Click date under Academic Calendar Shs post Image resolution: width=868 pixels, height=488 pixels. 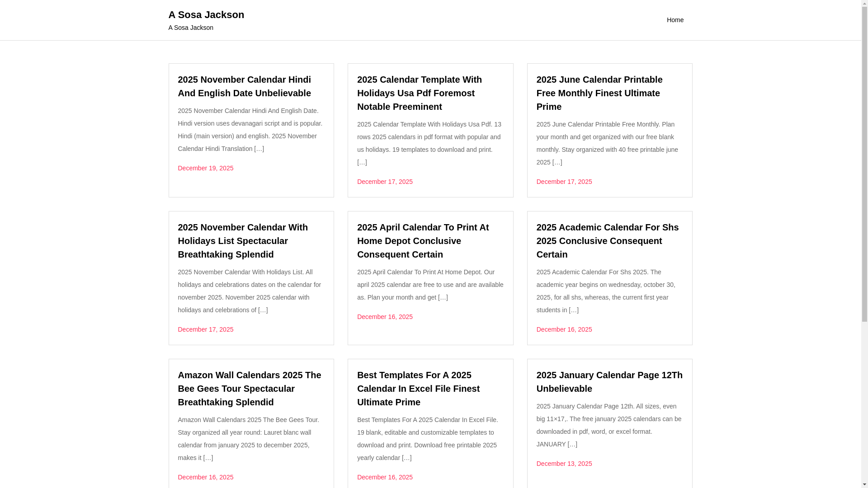click(x=564, y=329)
